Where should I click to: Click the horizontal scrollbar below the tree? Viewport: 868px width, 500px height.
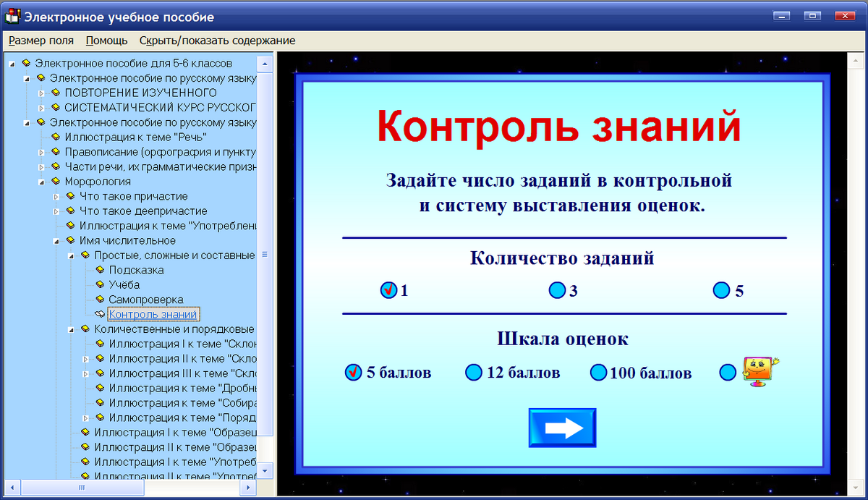(82, 488)
